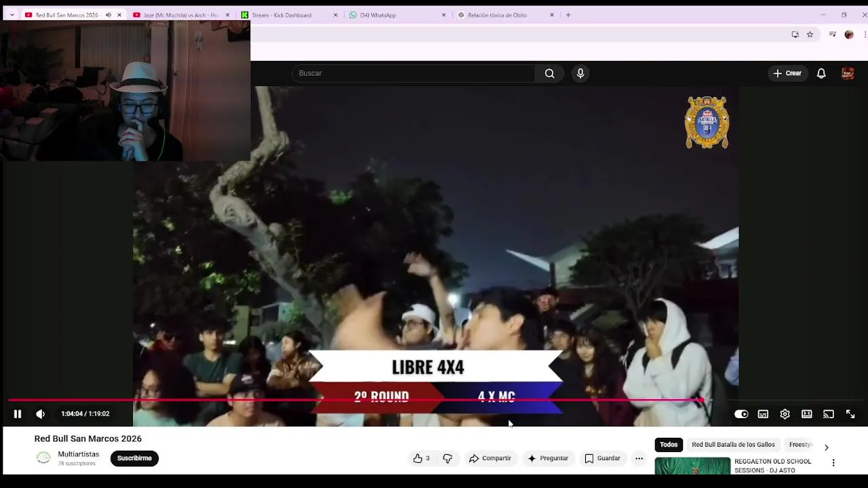Viewport: 868px width, 488px height.
Task: Click the install app icon in address bar
Action: [795, 35]
